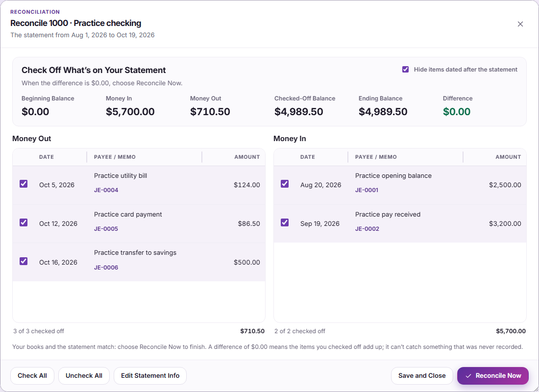The height and width of the screenshot is (392, 539).
Task: Click the statement date range subtitle
Action: click(82, 35)
